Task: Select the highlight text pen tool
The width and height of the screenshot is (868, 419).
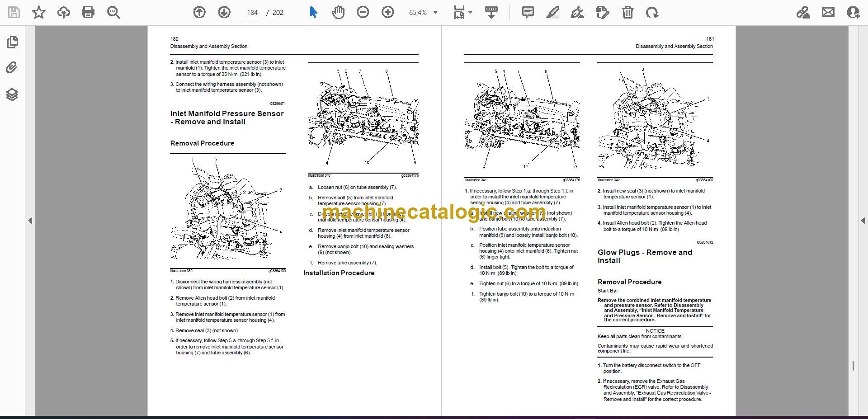Action: [552, 12]
